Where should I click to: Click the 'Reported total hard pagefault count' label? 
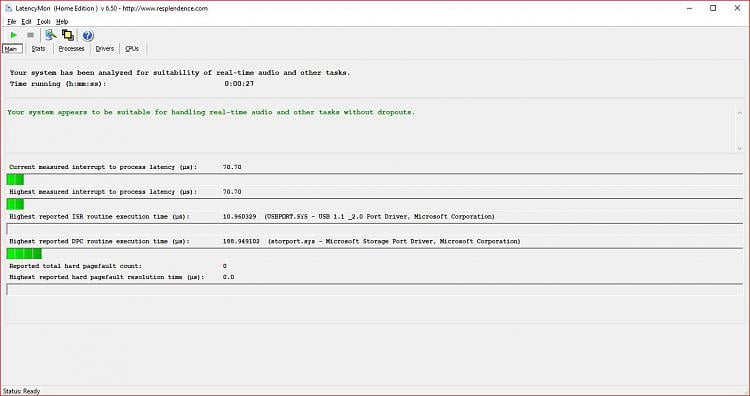pos(76,266)
